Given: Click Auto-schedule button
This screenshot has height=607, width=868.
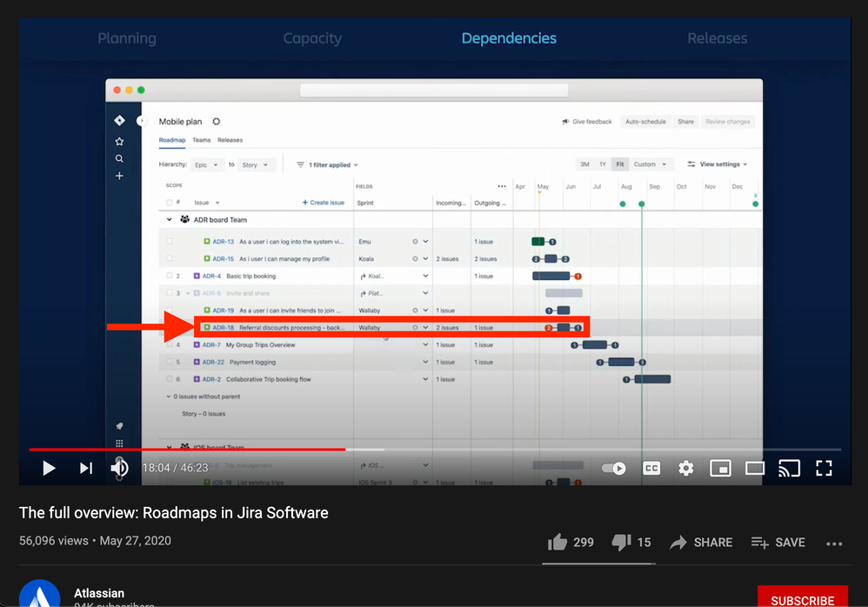Looking at the screenshot, I should (645, 122).
